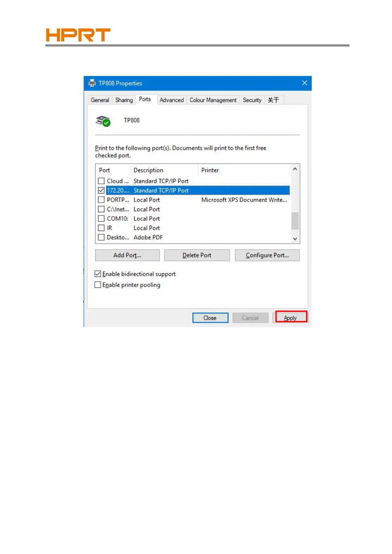Click the IR port name
Image resolution: width=392 pixels, height=554 pixels.
(109, 228)
